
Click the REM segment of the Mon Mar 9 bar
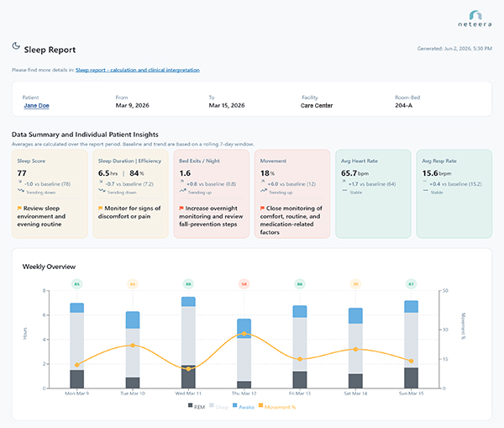76,379
